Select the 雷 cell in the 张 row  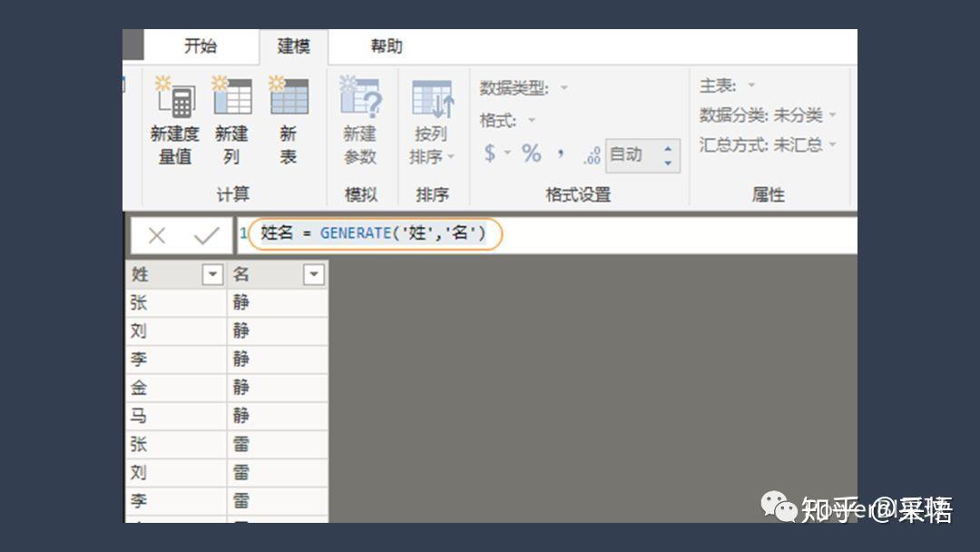coord(278,444)
